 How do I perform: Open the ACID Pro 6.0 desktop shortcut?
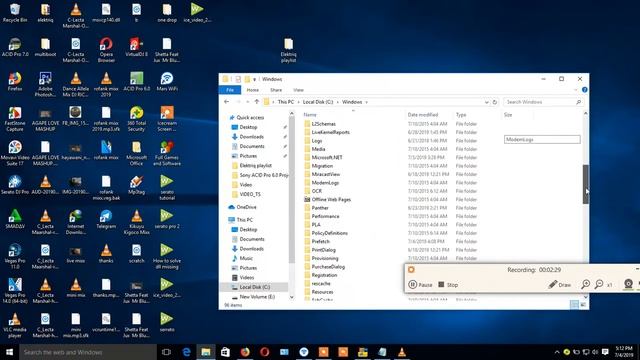point(136,81)
